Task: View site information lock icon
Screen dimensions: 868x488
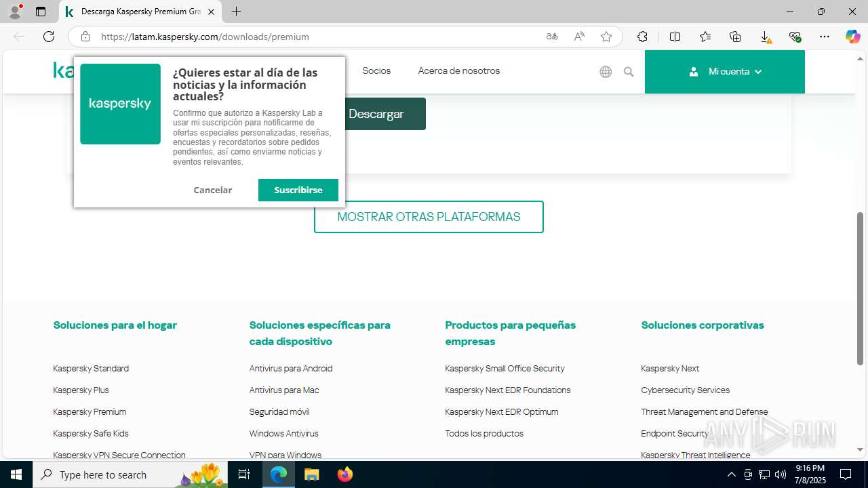Action: 85,37
